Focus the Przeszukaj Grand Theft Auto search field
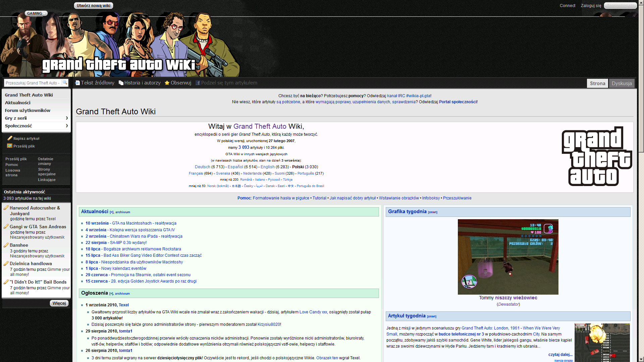The height and width of the screenshot is (362, 644). tap(33, 83)
